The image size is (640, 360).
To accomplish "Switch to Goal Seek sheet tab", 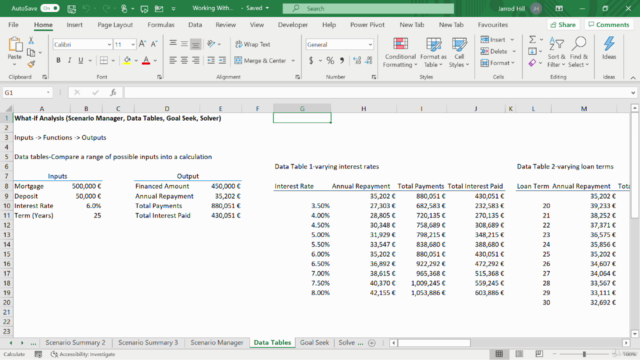I will coord(314,342).
